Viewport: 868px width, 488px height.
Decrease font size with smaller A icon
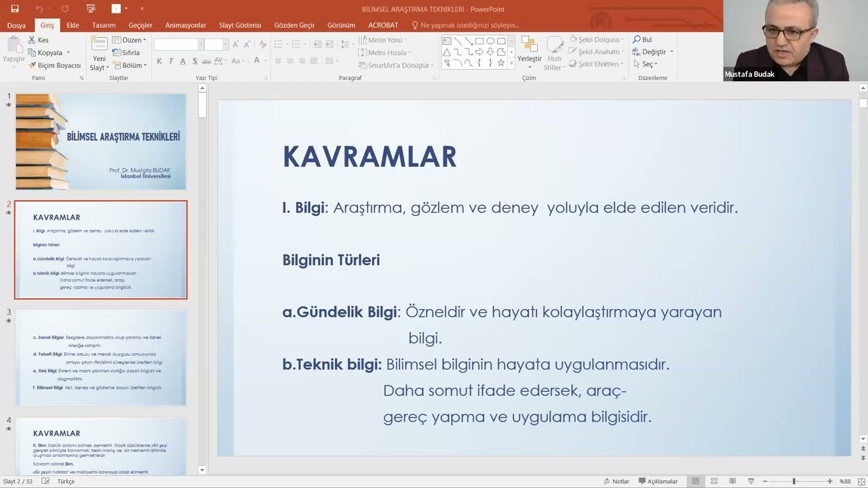(247, 44)
